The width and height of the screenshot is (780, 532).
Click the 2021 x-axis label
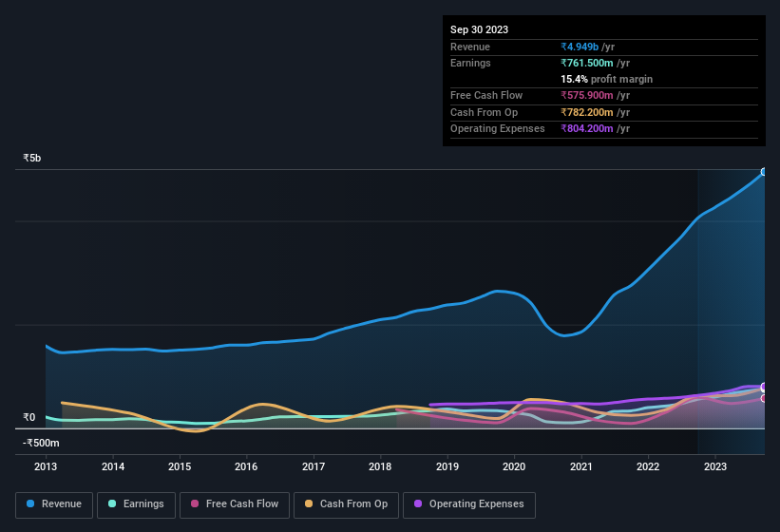[581, 466]
